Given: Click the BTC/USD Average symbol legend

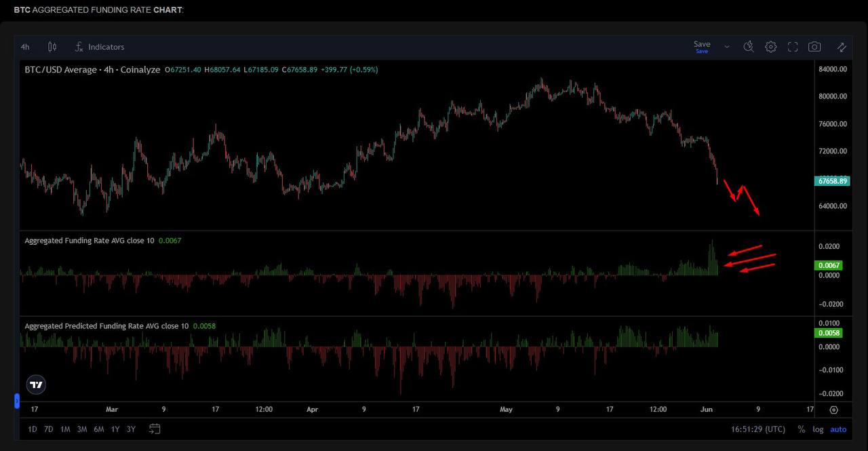Looking at the screenshot, I should pos(92,70).
